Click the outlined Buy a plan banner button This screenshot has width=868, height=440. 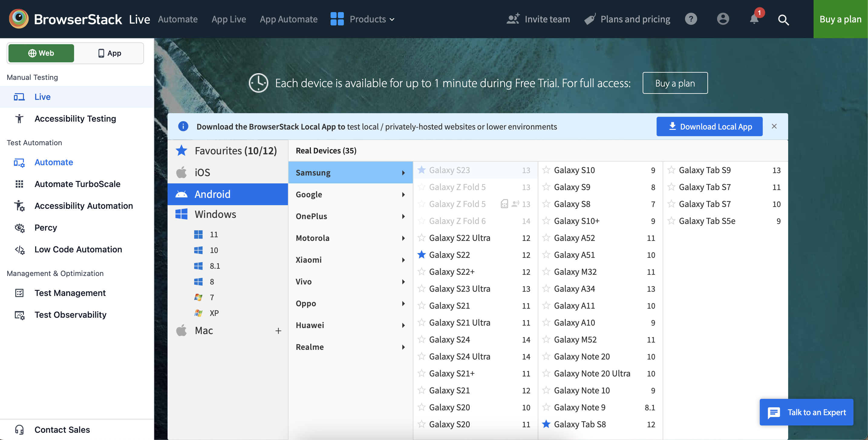675,83
